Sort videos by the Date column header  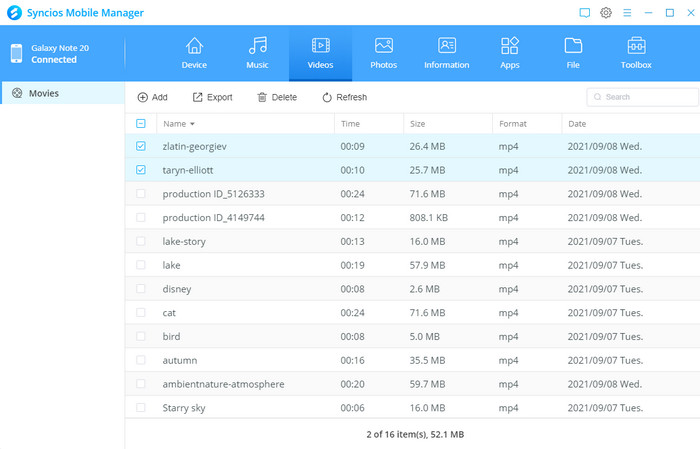coord(577,124)
